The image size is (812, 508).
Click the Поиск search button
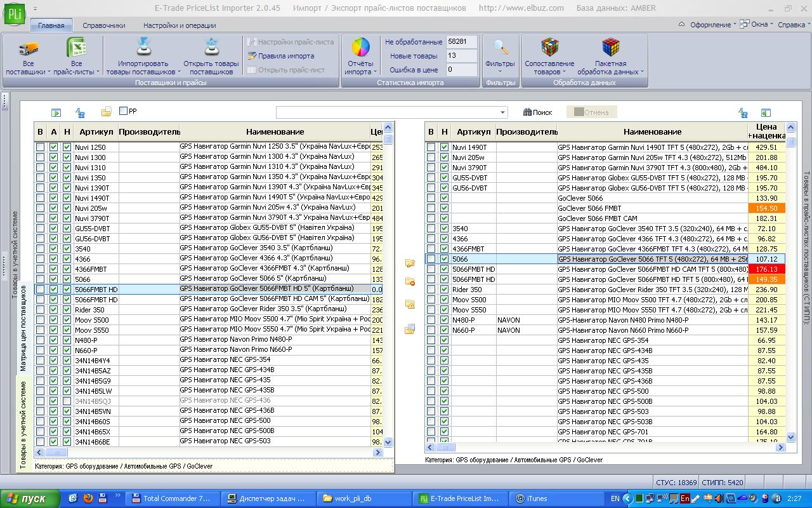click(537, 112)
